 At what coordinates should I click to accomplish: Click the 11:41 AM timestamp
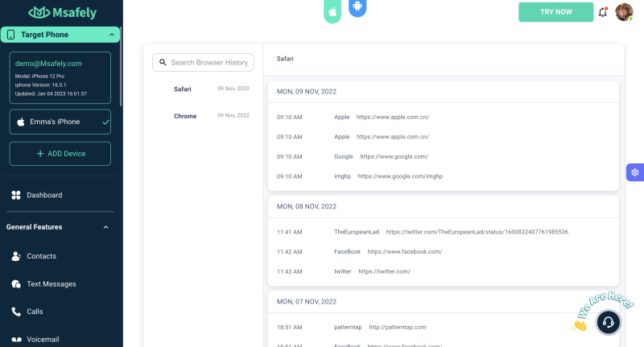click(x=289, y=232)
